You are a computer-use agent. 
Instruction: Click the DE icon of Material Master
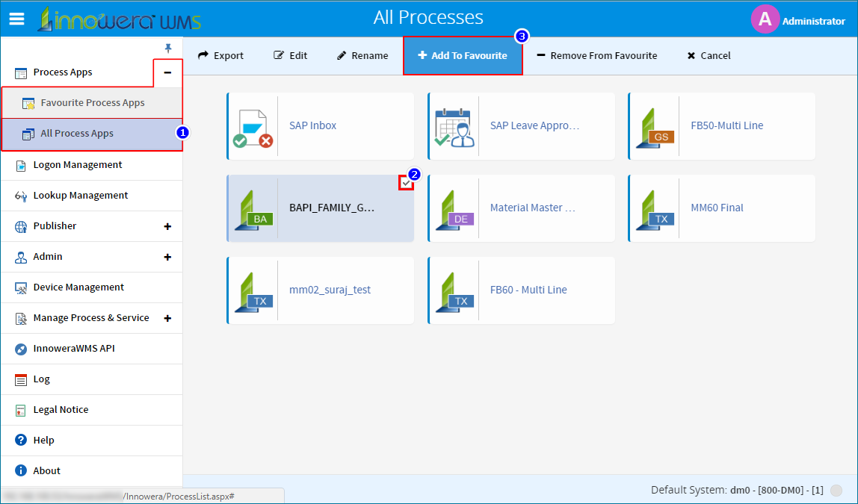point(454,211)
